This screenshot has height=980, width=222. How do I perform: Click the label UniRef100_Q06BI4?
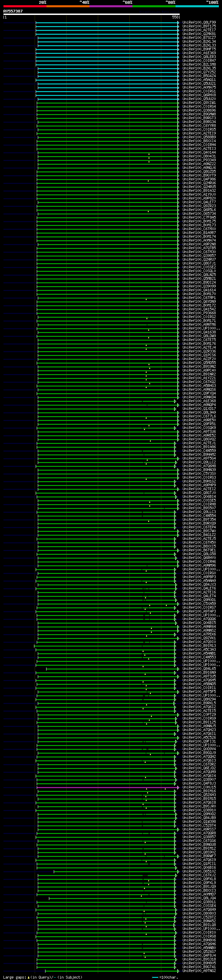(x=199, y=496)
